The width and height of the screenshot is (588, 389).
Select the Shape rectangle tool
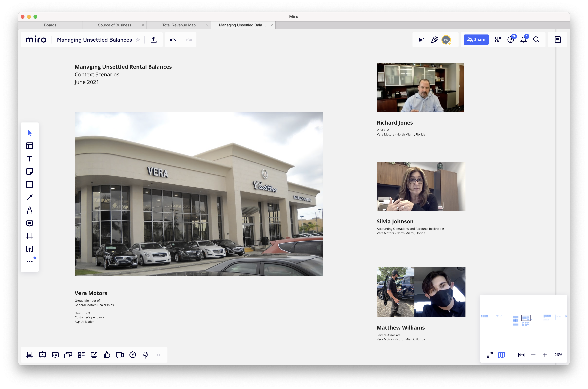click(29, 184)
